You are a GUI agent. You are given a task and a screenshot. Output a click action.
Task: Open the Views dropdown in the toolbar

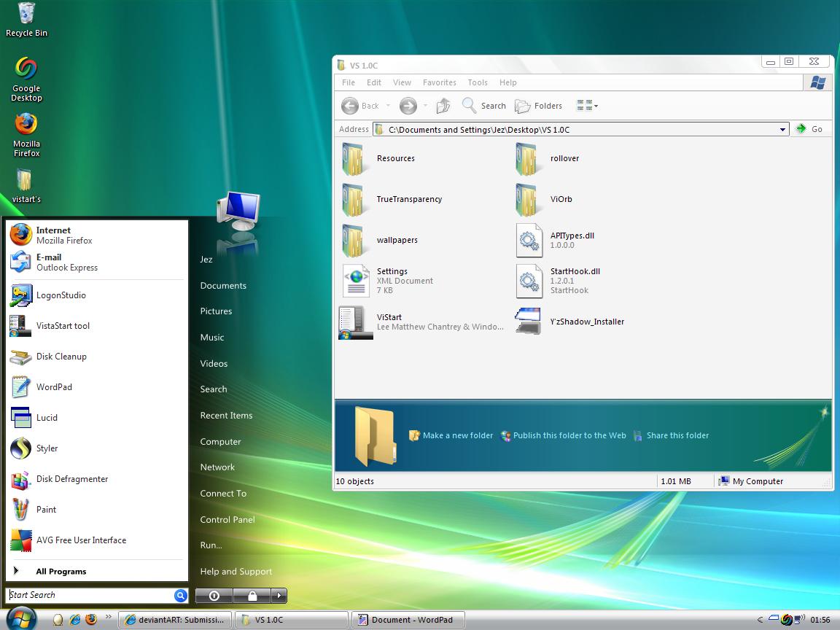tap(587, 106)
